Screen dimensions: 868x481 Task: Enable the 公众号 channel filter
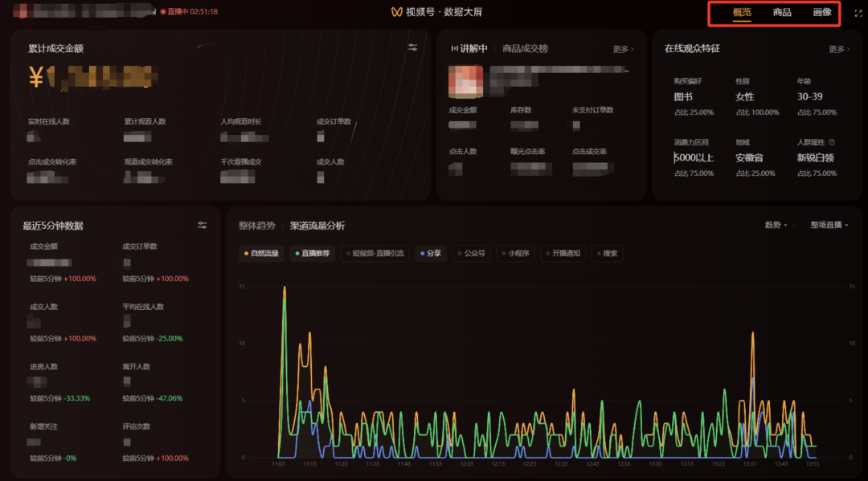472,253
